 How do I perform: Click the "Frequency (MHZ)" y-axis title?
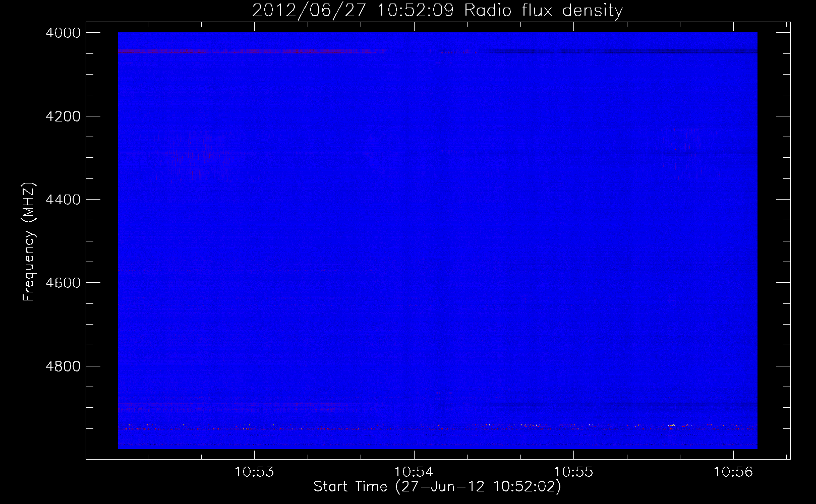pyautogui.click(x=29, y=242)
